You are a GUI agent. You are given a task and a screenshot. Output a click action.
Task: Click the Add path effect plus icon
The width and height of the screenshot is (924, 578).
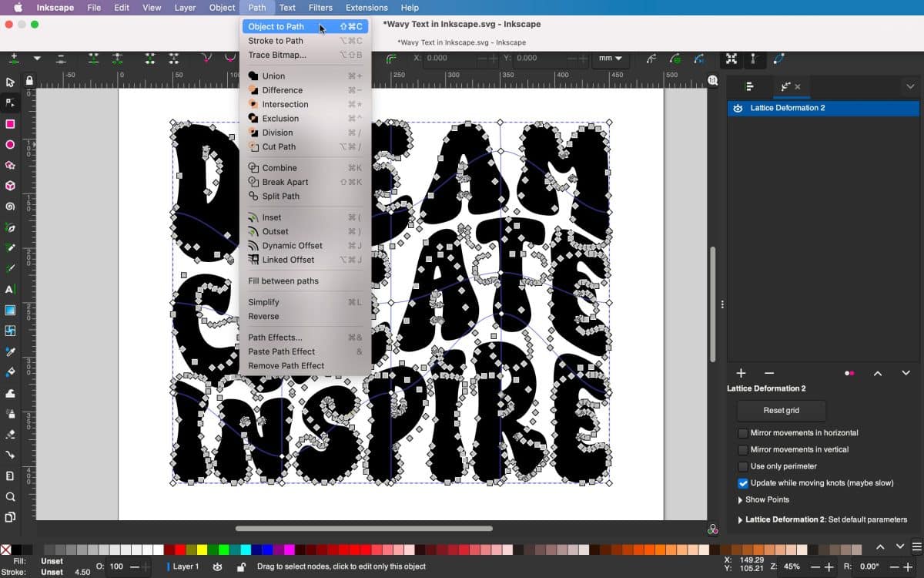741,373
